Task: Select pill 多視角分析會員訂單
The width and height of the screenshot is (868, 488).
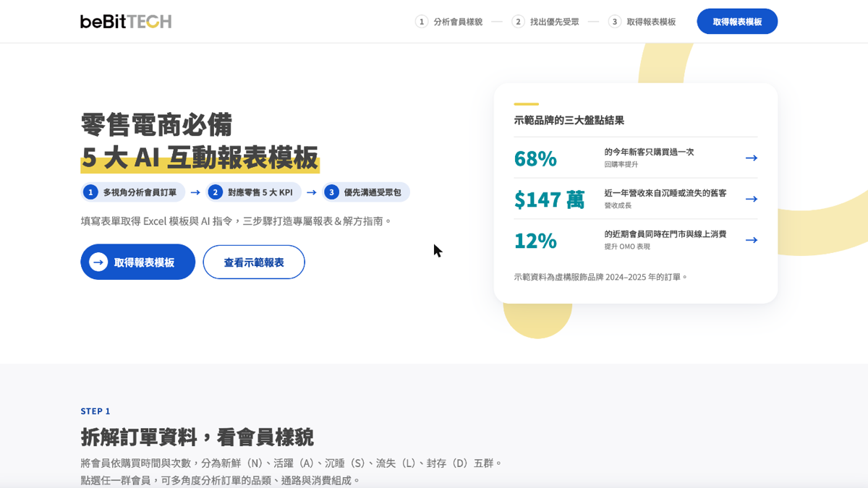Action: 133,192
